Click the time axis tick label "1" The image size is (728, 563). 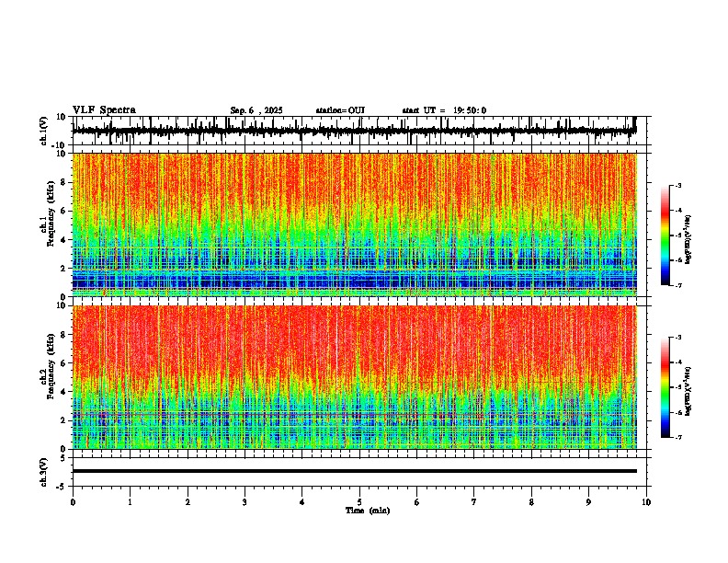(130, 502)
